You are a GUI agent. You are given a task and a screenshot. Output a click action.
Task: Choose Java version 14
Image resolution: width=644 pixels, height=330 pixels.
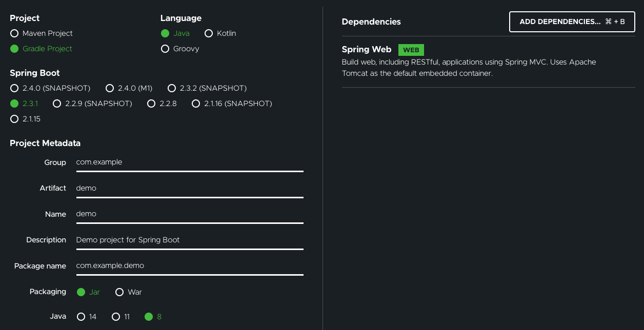tap(87, 317)
